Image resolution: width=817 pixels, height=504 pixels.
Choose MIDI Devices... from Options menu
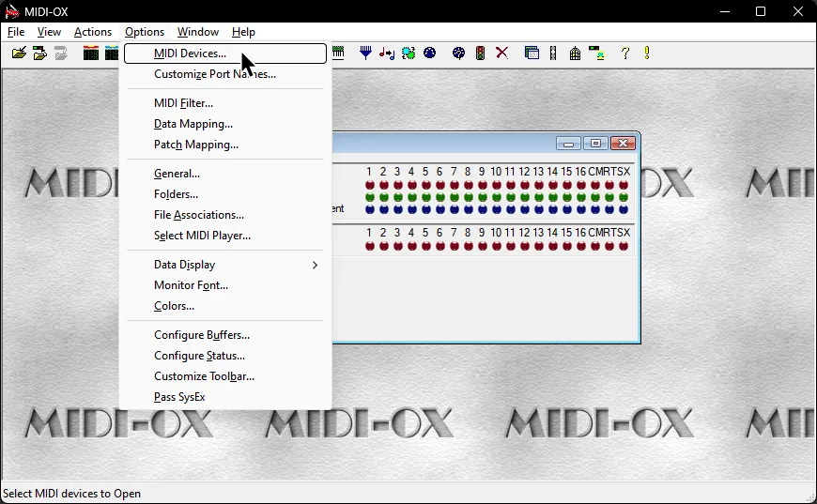click(x=225, y=53)
